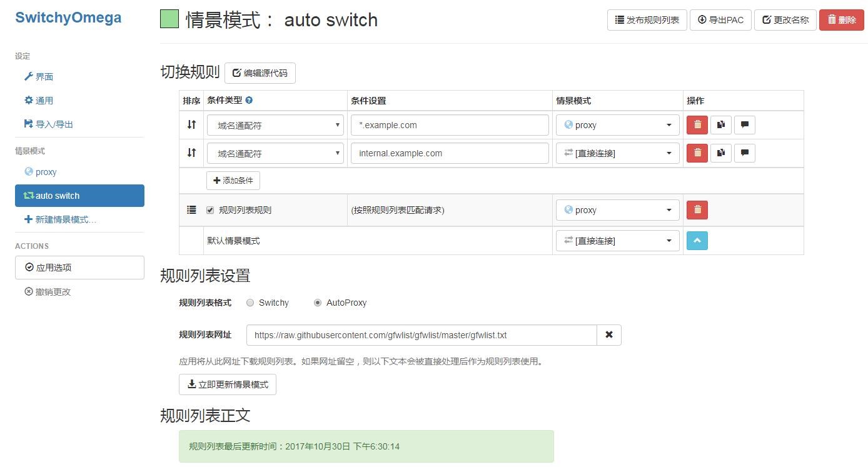Click 撤销更改 to revert changes
868x467 pixels.
point(48,292)
